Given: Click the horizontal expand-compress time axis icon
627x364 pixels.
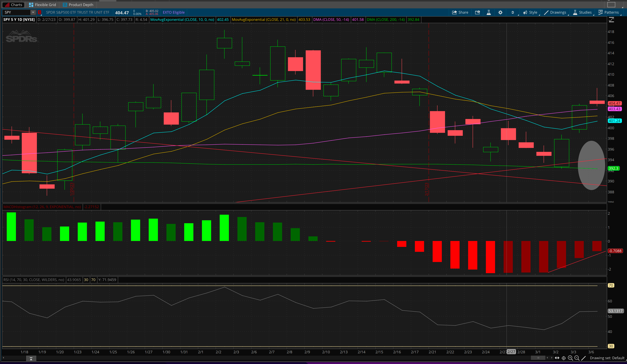Looking at the screenshot, I should point(557,358).
